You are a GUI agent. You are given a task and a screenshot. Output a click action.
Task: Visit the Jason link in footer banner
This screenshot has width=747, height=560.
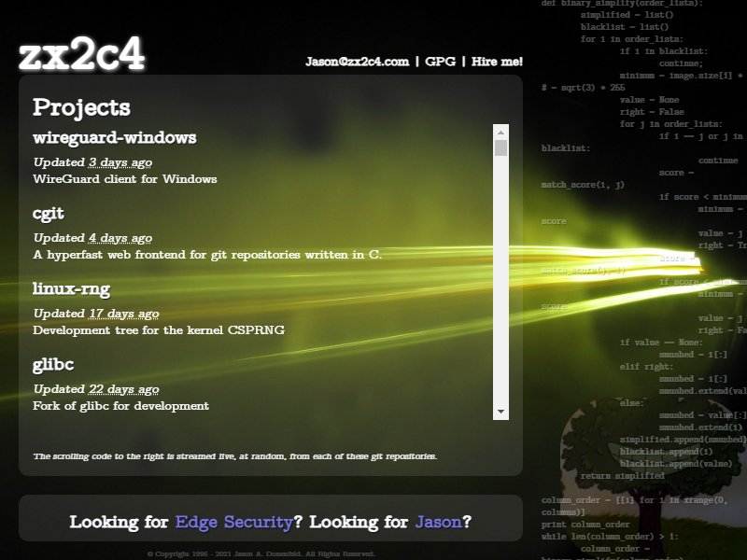(x=438, y=522)
